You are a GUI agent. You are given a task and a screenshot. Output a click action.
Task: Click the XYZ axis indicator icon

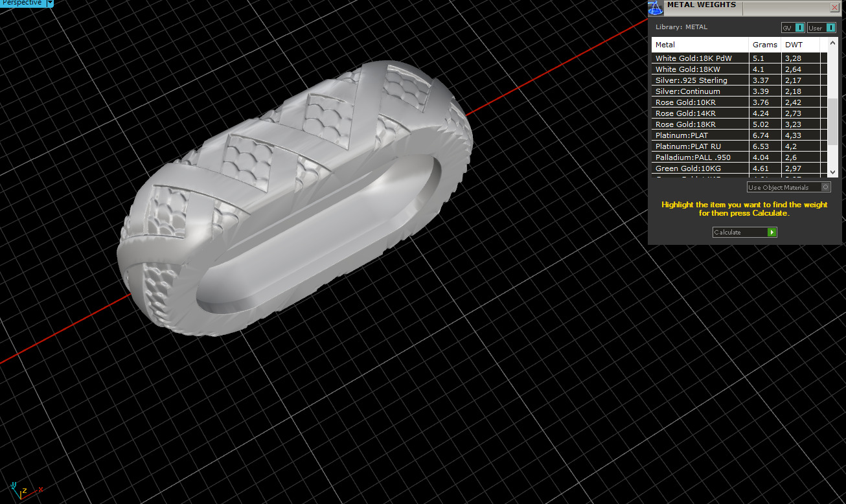[x=25, y=490]
